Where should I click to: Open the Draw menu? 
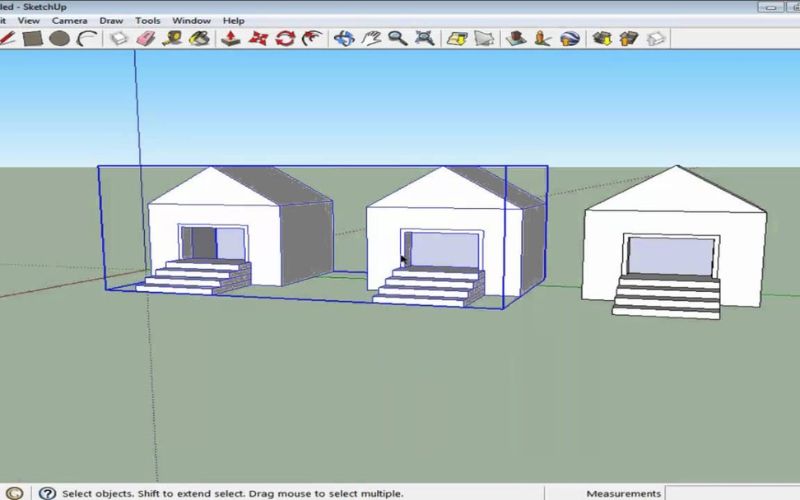click(111, 20)
